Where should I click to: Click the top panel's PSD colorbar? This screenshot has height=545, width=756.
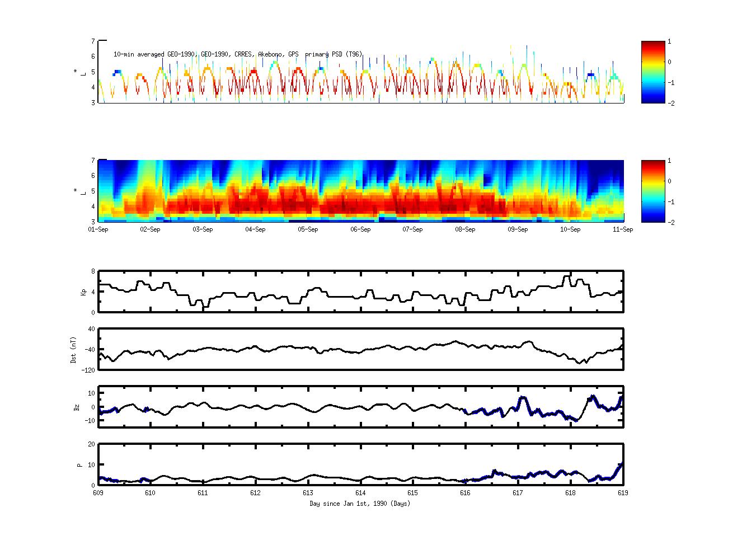(653, 72)
